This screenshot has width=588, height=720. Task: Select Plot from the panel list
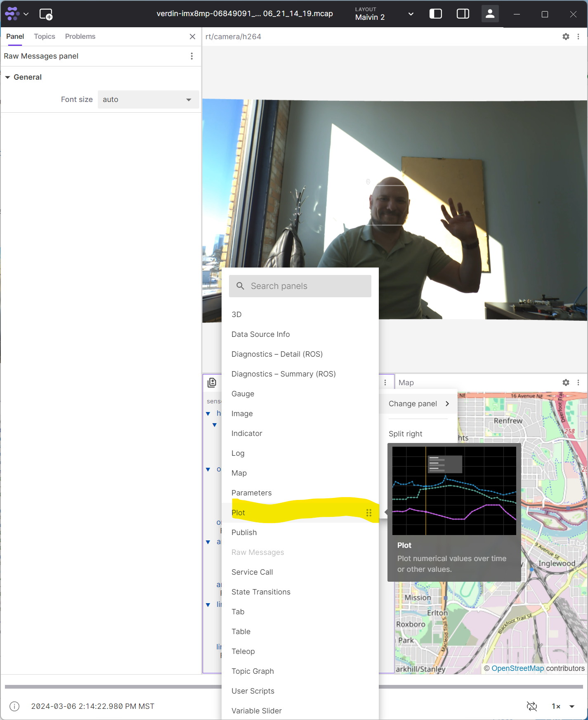[x=239, y=513]
